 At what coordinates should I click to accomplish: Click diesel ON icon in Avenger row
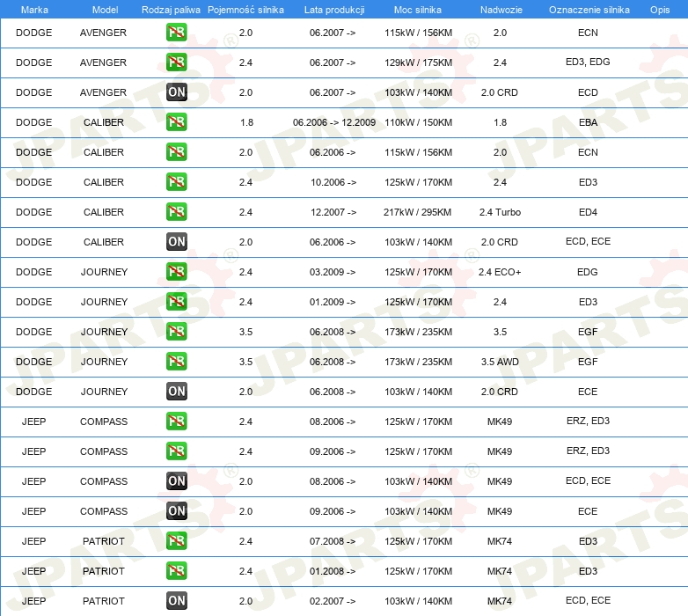tap(176, 92)
